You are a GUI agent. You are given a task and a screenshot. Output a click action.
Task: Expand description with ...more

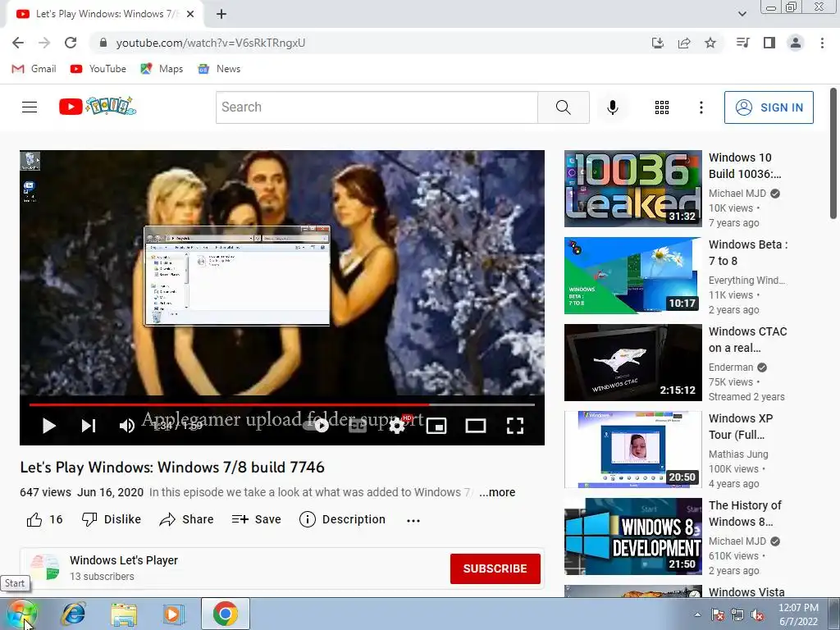coord(497,492)
